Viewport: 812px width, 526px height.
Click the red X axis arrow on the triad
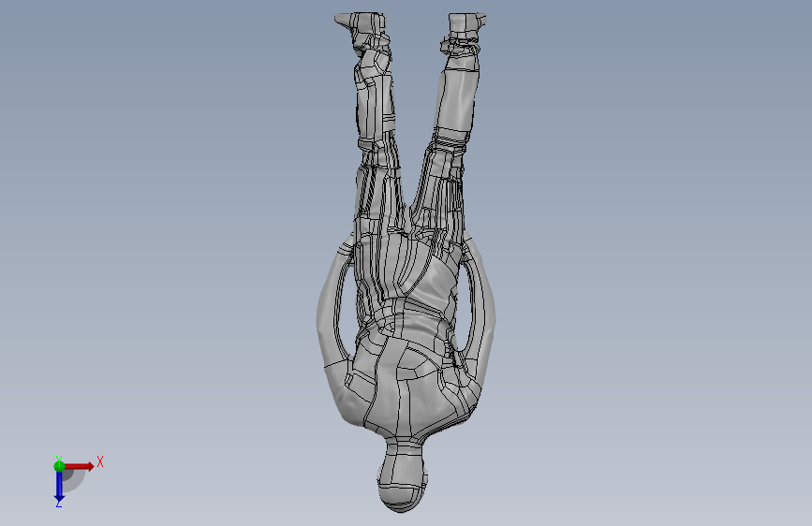click(x=79, y=466)
